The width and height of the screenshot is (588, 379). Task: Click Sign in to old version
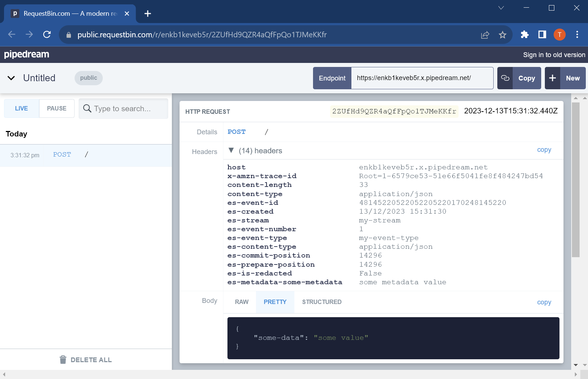click(x=554, y=55)
